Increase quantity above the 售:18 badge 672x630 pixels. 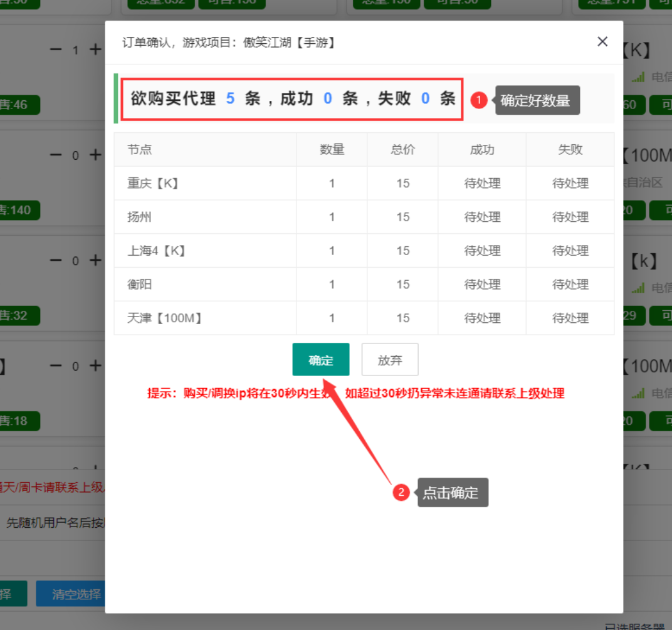click(95, 365)
